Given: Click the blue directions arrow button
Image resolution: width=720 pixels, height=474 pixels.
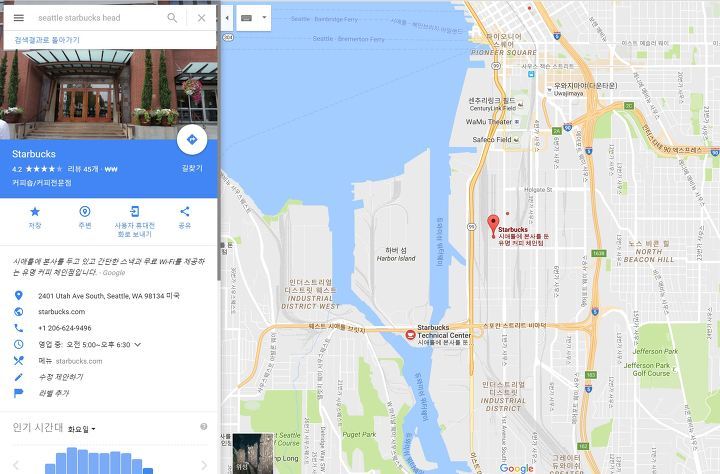Looking at the screenshot, I should (x=192, y=139).
